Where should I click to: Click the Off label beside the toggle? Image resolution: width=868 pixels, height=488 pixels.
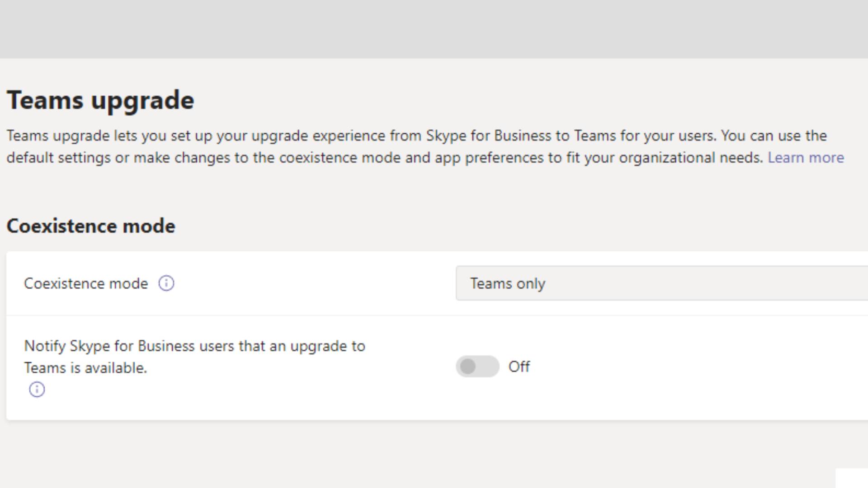pyautogui.click(x=519, y=366)
